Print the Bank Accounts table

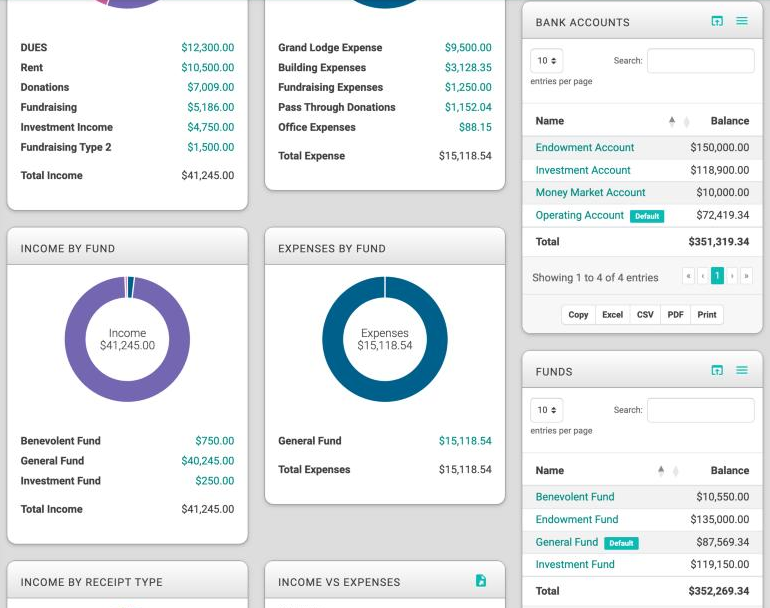click(707, 315)
